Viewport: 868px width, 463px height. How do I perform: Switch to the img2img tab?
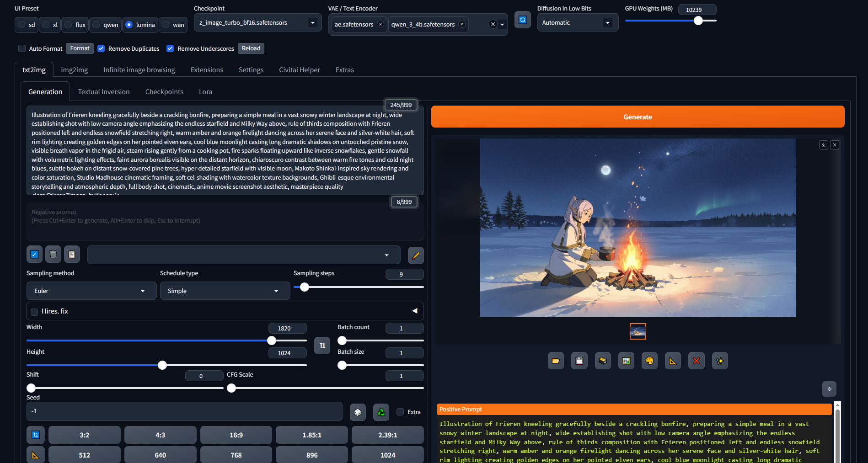(x=74, y=70)
